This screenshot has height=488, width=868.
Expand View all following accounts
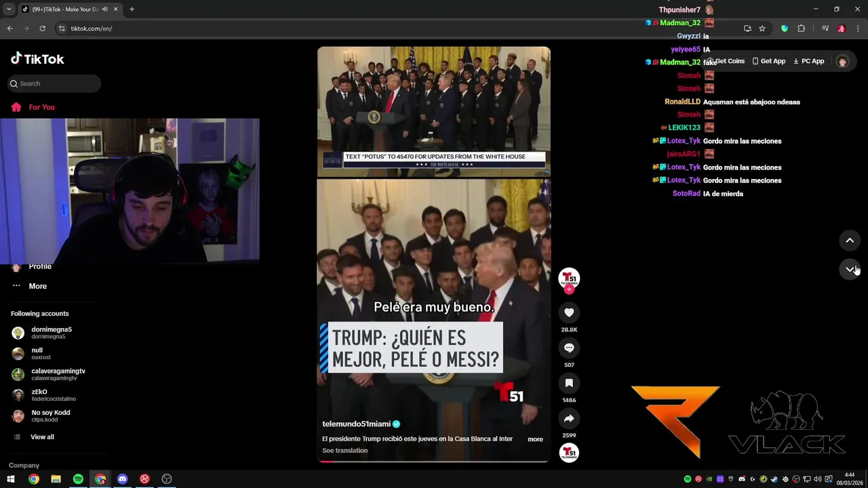pyautogui.click(x=34, y=437)
